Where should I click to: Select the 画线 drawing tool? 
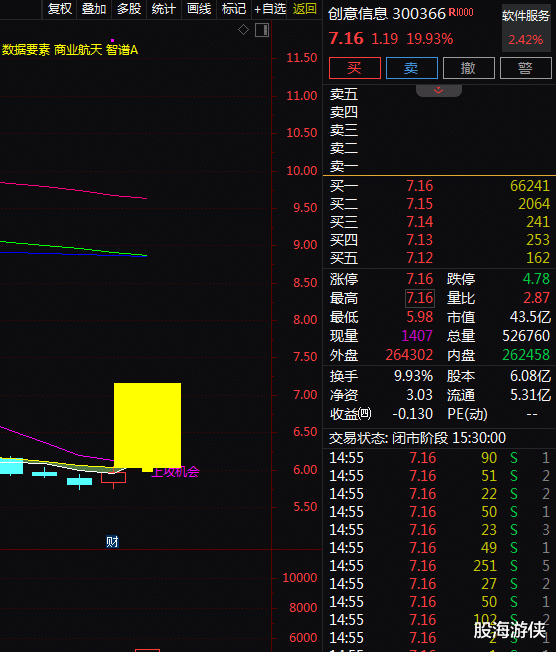[x=199, y=9]
